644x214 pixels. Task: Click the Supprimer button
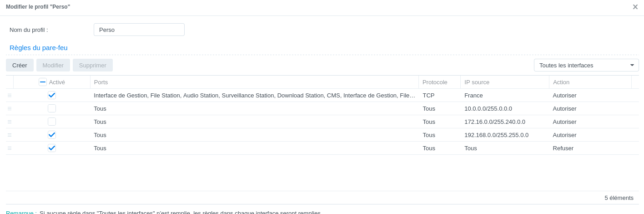pos(93,65)
